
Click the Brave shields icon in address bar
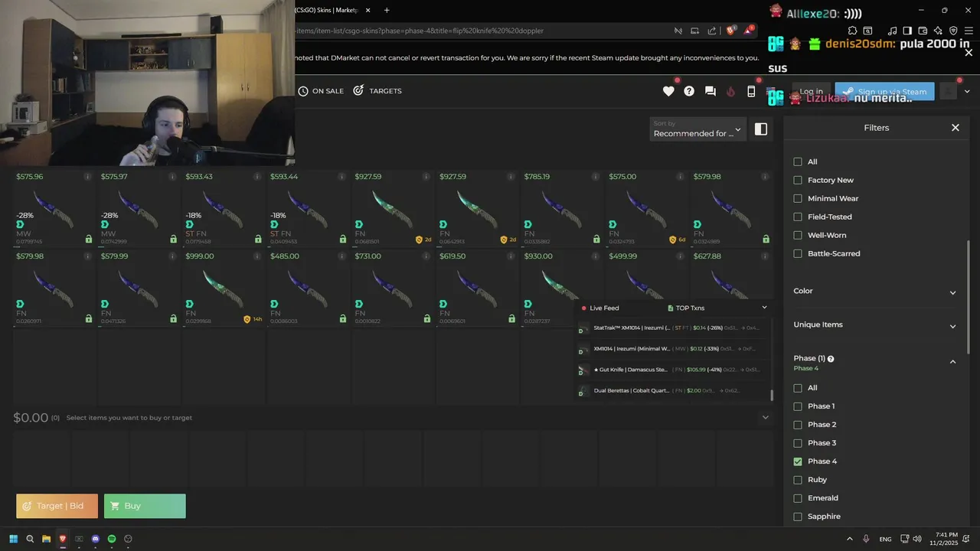click(x=730, y=31)
